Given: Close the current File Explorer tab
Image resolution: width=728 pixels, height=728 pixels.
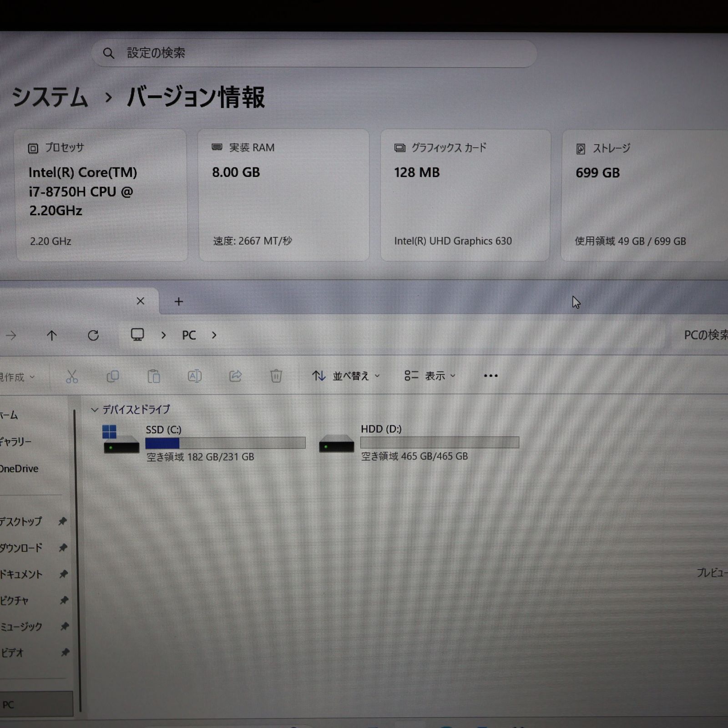Looking at the screenshot, I should [x=141, y=301].
